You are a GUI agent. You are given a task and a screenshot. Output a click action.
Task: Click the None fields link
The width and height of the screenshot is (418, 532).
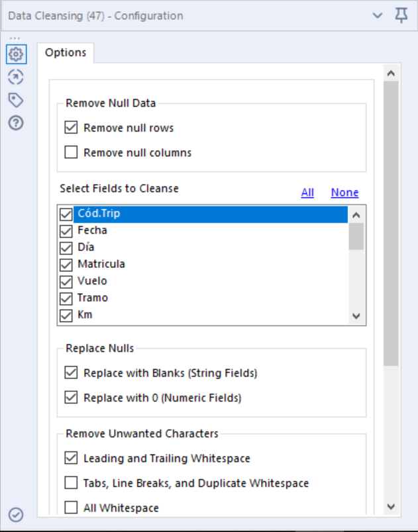click(x=344, y=193)
